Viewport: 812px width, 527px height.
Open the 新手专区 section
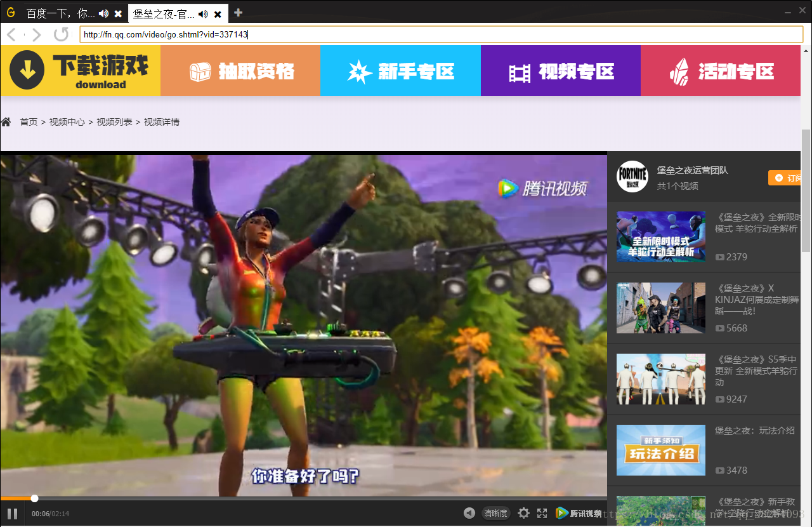[x=400, y=70]
